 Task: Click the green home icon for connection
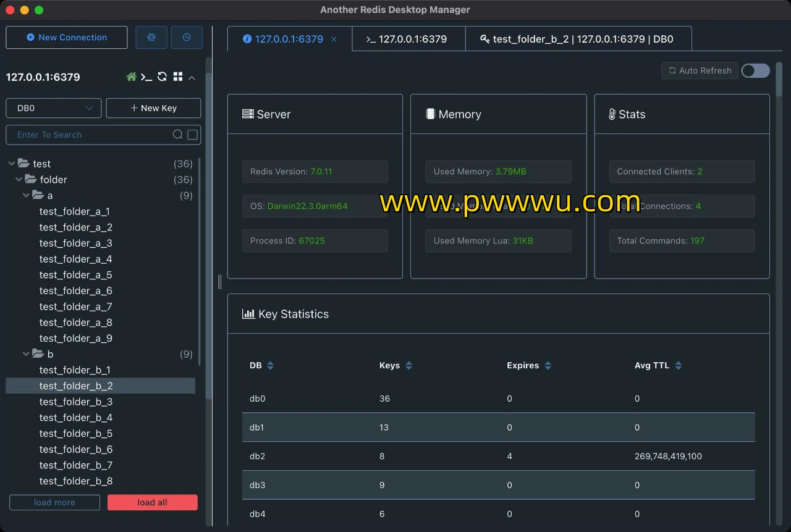[x=131, y=77]
